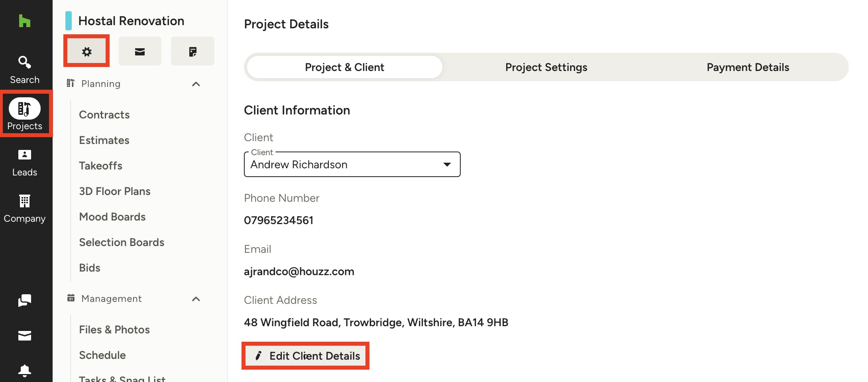This screenshot has width=868, height=382.
Task: Switch to the Project Settings tab
Action: click(546, 67)
